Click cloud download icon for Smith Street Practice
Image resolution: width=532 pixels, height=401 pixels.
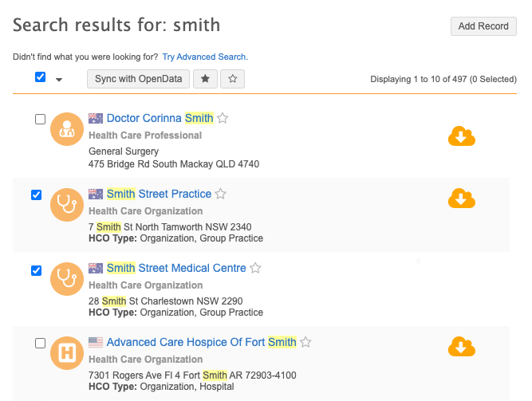[x=461, y=198]
